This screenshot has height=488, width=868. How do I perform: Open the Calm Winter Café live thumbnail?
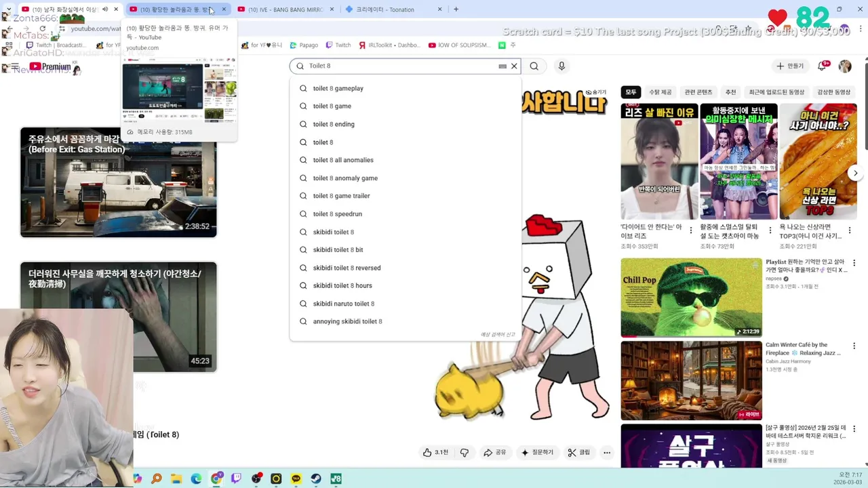[x=691, y=380]
